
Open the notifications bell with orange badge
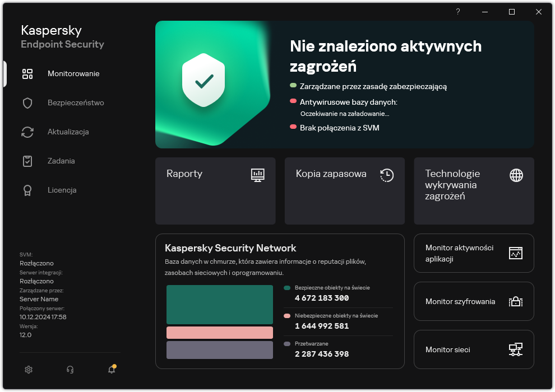[x=111, y=370]
